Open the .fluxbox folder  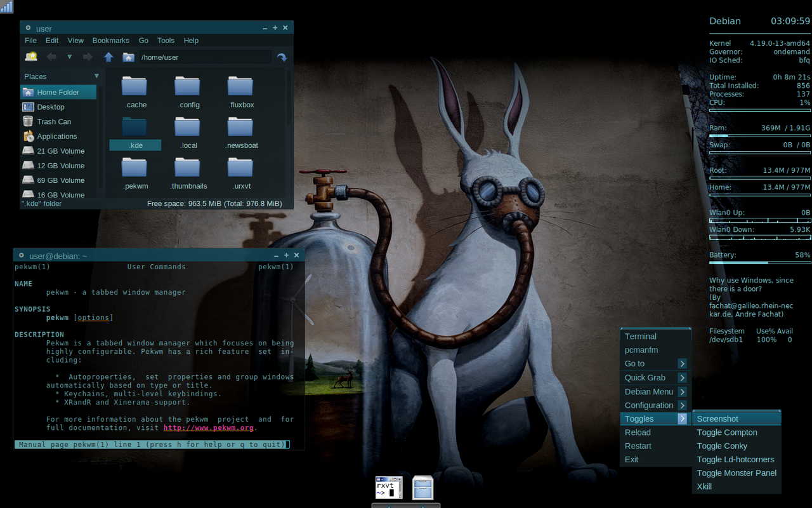tap(241, 93)
